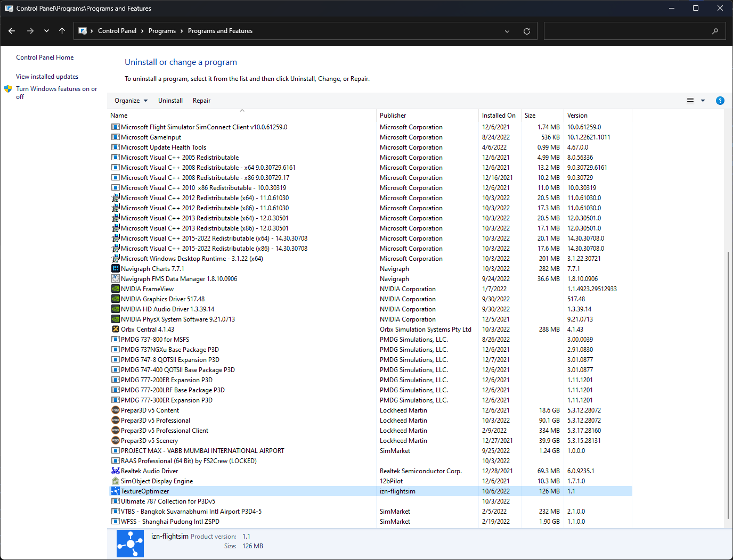Click the PMDG 737-800 for MSFS icon
Screen dimensions: 733x560
point(115,340)
